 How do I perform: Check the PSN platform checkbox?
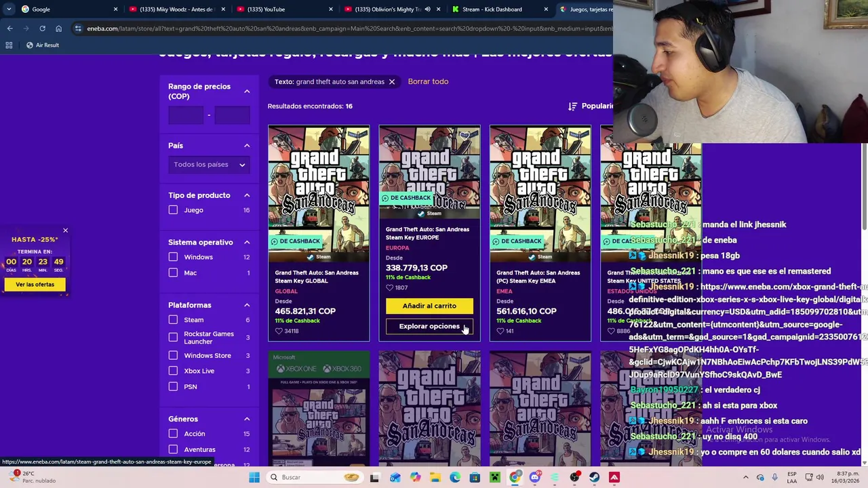click(x=173, y=386)
